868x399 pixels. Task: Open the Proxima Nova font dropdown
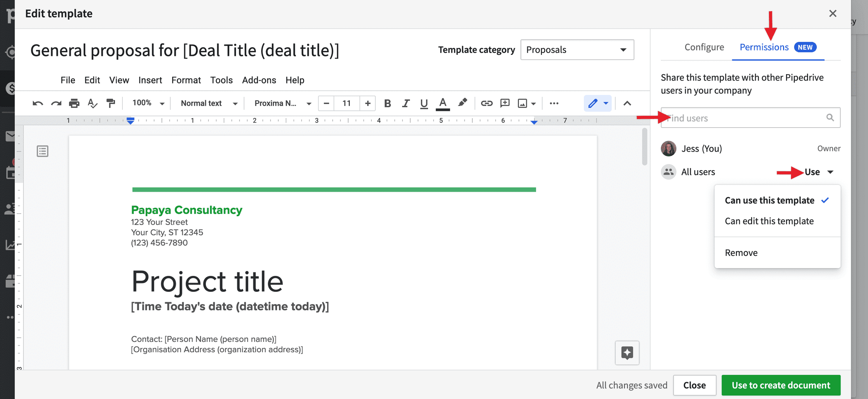coord(283,103)
